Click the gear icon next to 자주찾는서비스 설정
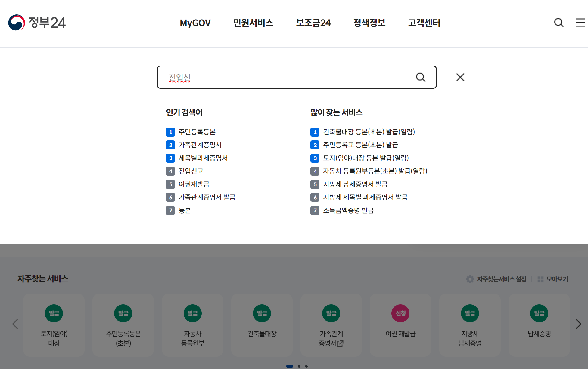 [470, 279]
